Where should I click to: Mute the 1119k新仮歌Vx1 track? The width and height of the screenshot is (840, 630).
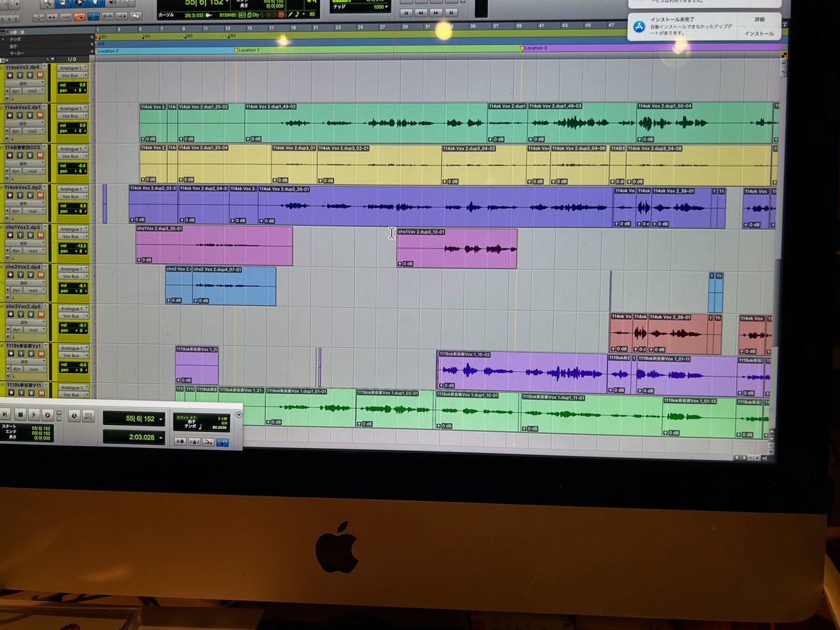coord(41,353)
